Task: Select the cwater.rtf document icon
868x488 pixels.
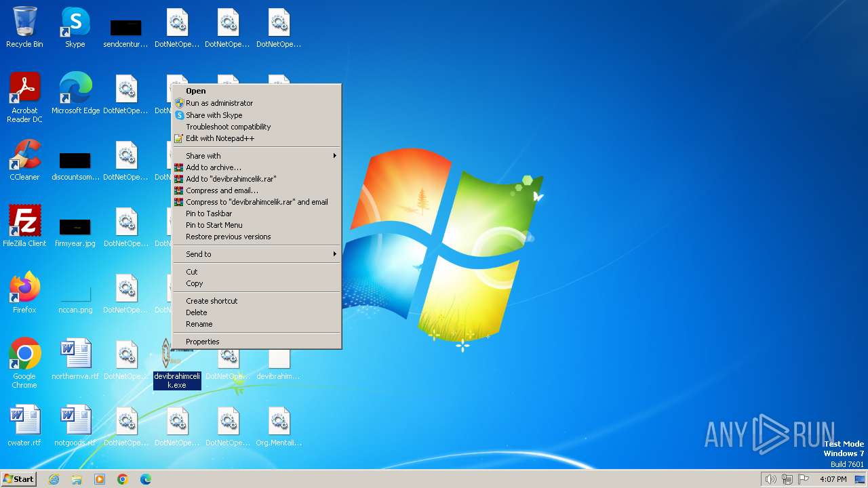Action: 24,426
